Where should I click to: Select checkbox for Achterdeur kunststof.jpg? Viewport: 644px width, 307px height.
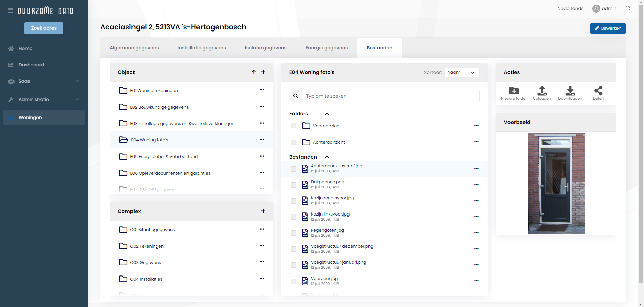tap(293, 169)
